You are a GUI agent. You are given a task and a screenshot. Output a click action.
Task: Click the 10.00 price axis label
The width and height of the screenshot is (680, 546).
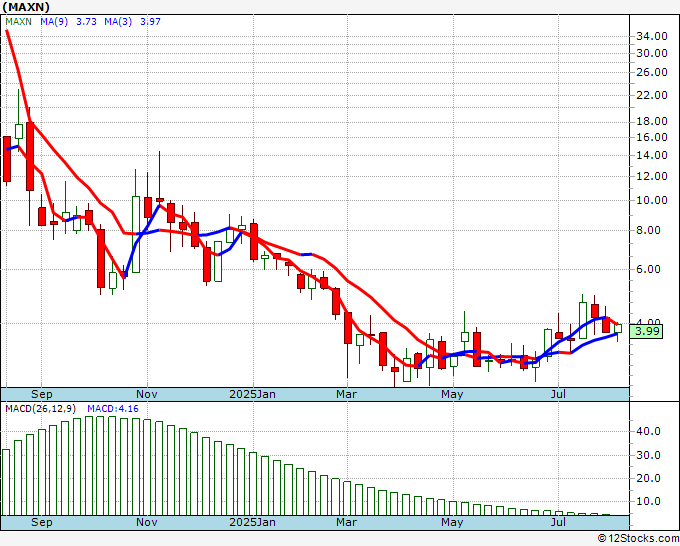point(651,200)
